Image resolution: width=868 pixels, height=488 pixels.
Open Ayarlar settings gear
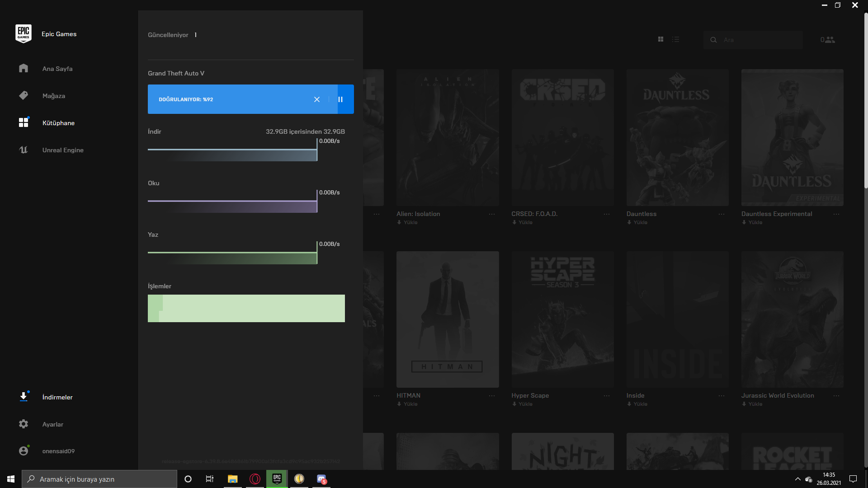coord(24,424)
